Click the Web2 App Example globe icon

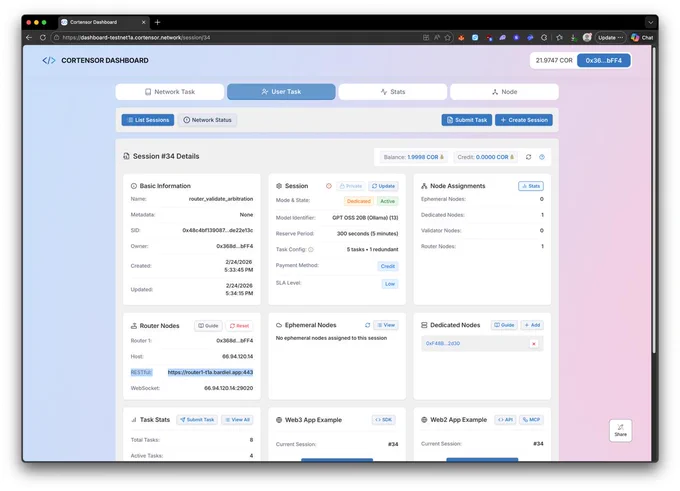click(424, 420)
